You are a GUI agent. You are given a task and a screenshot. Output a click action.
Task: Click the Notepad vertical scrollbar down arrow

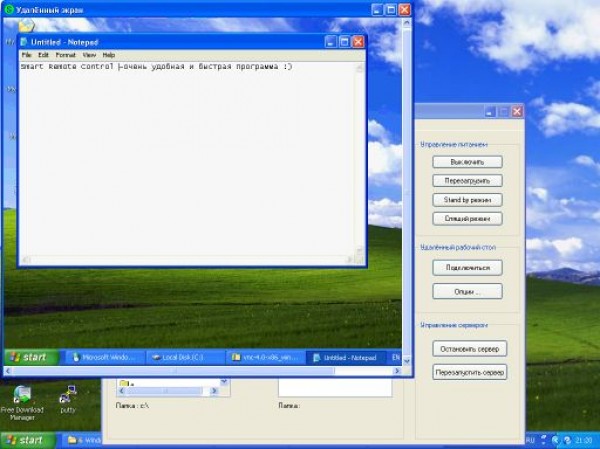[x=359, y=251]
